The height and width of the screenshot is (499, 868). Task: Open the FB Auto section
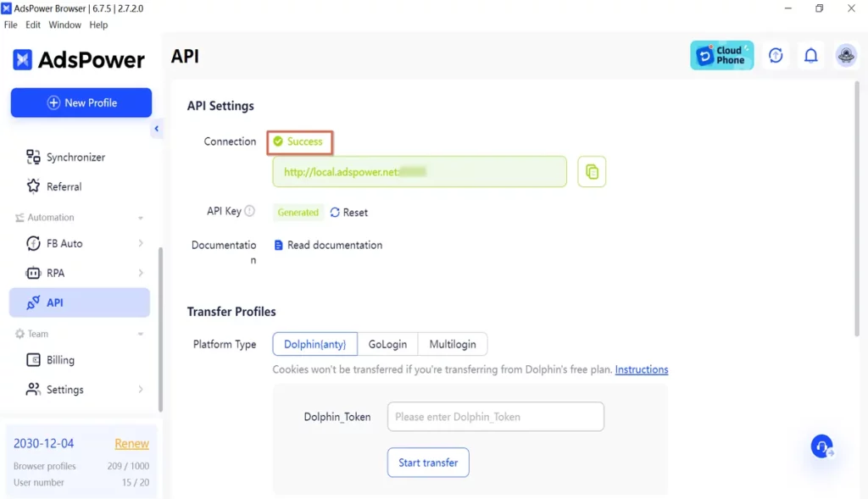pos(79,242)
